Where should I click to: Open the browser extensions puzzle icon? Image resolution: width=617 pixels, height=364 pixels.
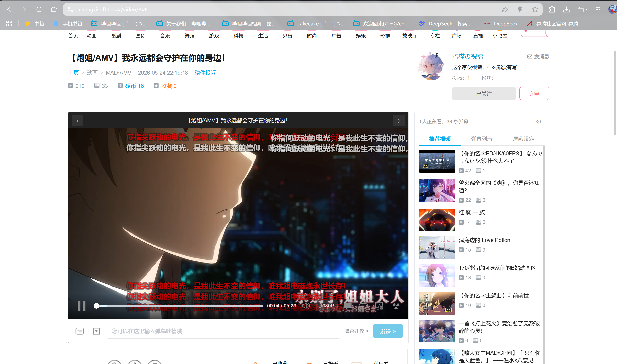pos(551,10)
